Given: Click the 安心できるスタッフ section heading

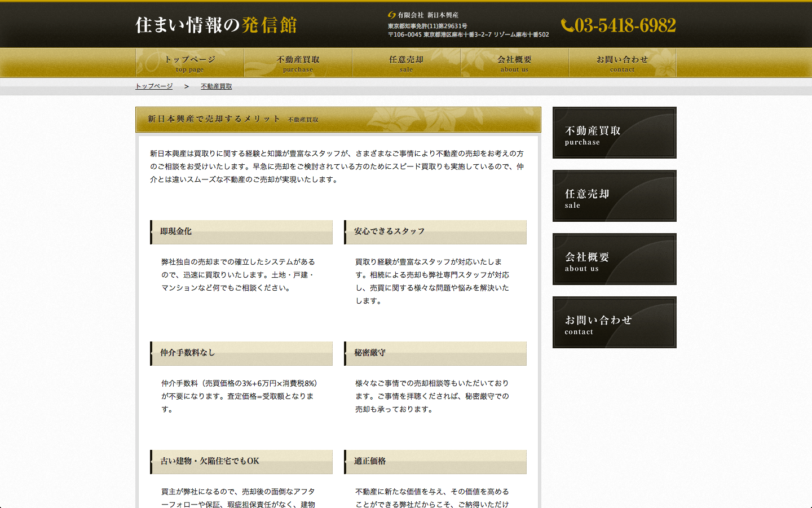Looking at the screenshot, I should click(x=435, y=232).
